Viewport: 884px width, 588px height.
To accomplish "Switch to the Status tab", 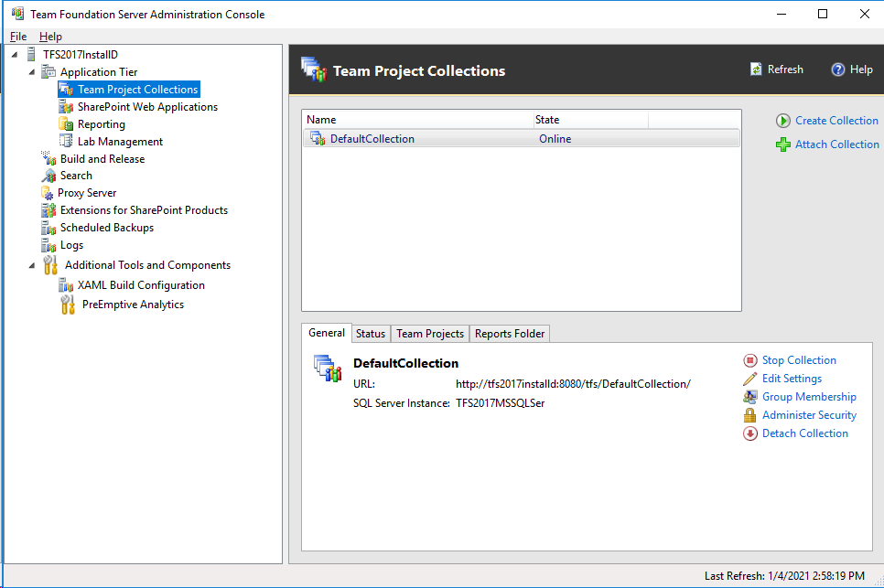I will 371,333.
